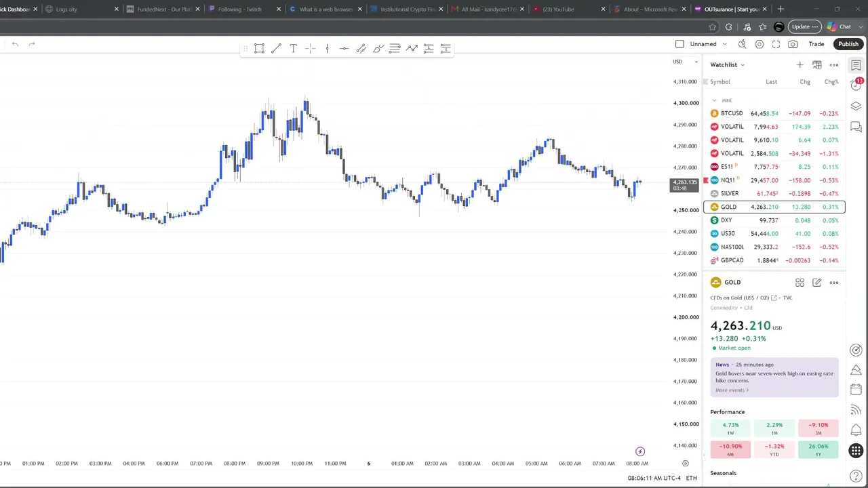Open watchlist more options menu

pos(834,64)
